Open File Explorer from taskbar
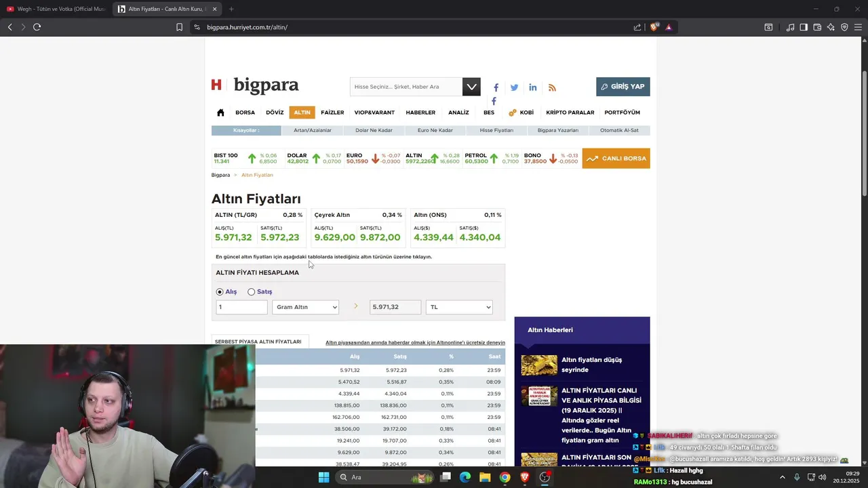This screenshot has width=868, height=488. tap(485, 477)
